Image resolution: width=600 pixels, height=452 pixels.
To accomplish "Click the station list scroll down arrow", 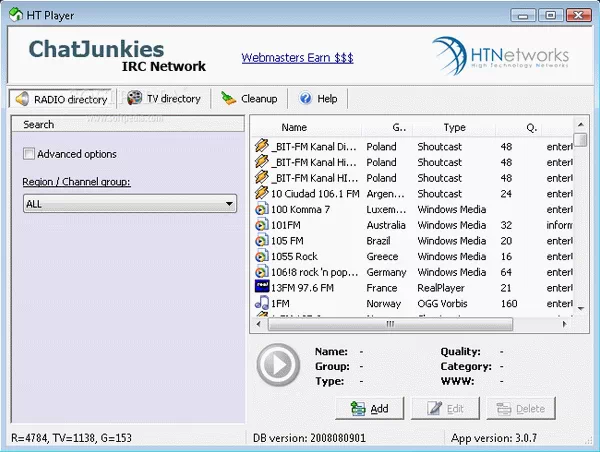I will coord(580,308).
